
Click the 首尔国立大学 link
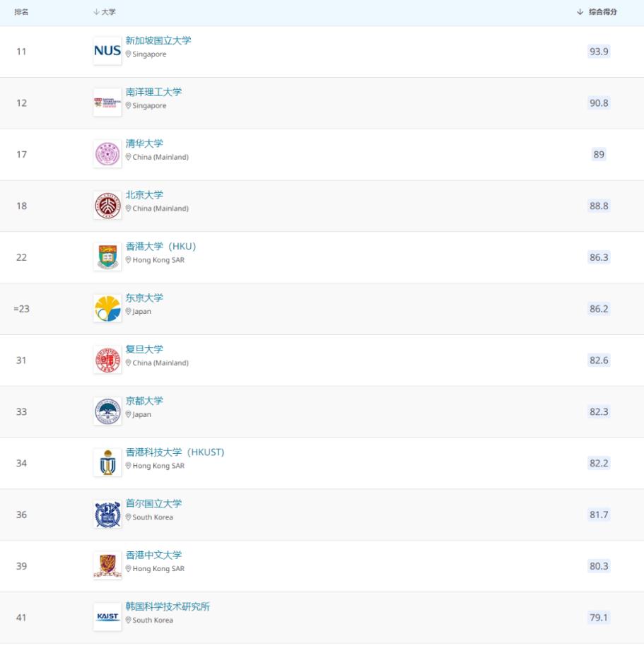pos(153,503)
